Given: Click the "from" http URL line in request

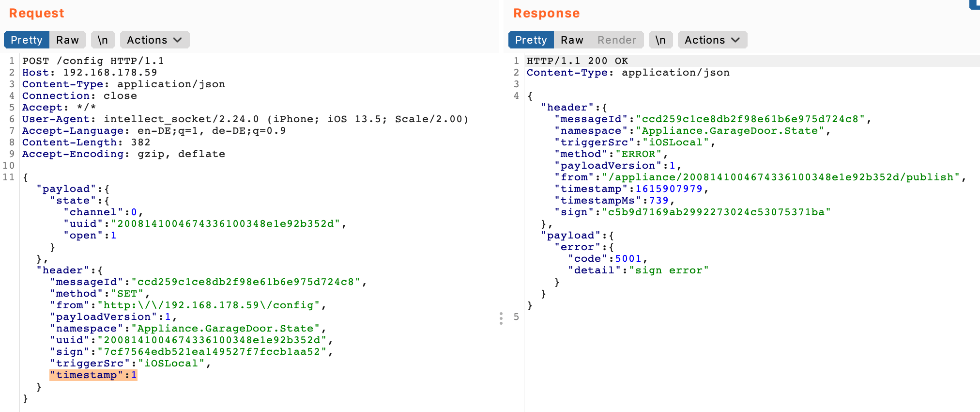Looking at the screenshot, I should coord(188,305).
